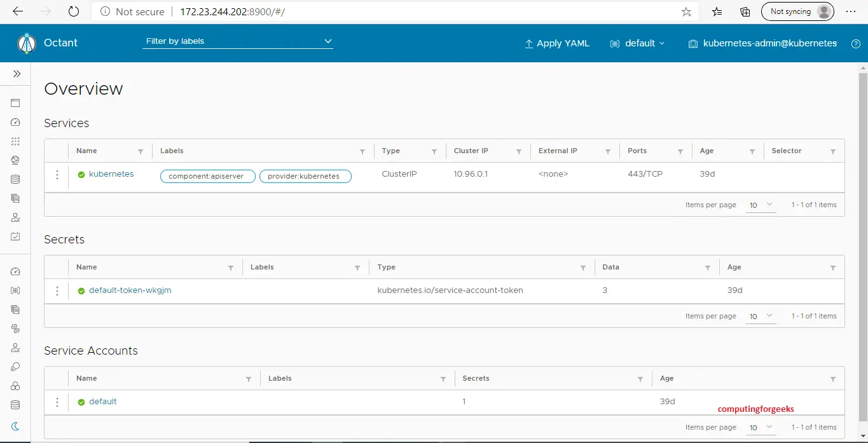
Task: Open kebab menu for default service account
Action: (57, 402)
